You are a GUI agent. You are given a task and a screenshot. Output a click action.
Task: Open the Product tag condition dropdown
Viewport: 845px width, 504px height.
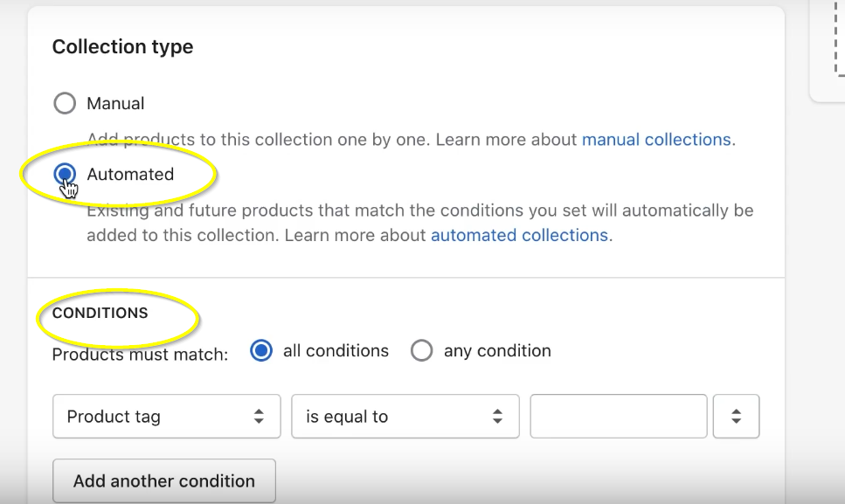point(166,417)
